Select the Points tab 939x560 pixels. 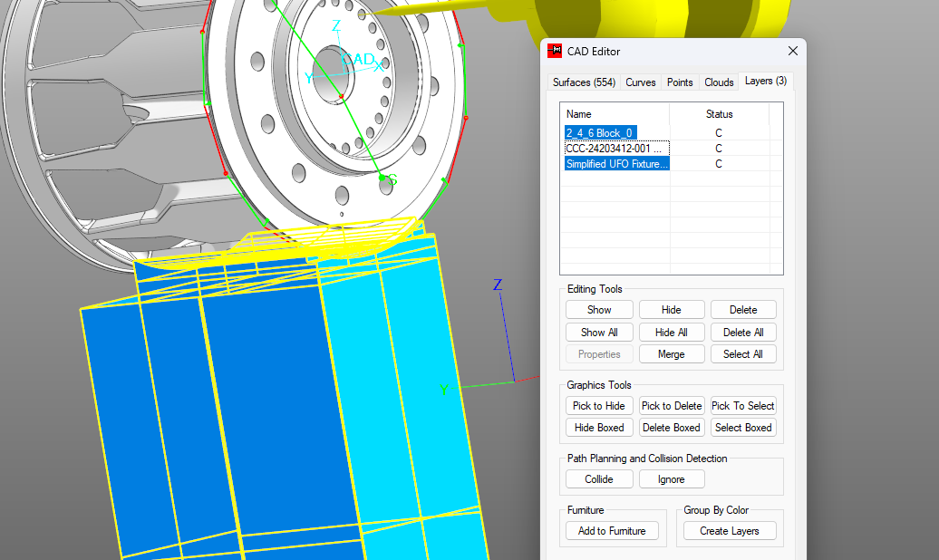coord(680,82)
